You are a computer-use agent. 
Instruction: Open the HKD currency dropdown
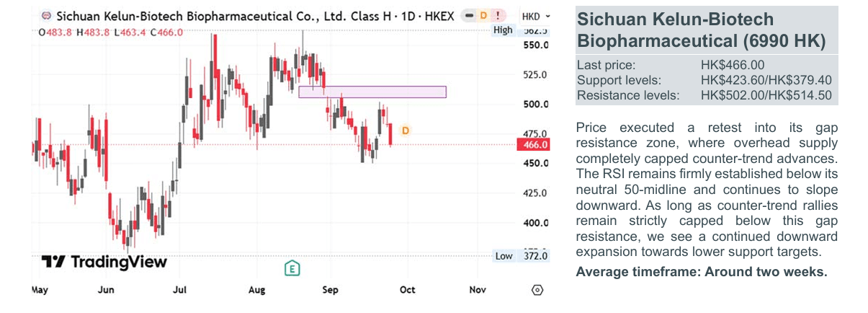coord(536,16)
